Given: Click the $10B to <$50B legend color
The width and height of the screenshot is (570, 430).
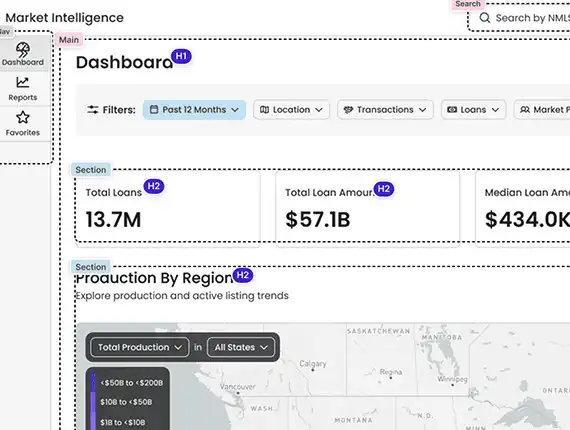Looking at the screenshot, I should (x=93, y=402).
